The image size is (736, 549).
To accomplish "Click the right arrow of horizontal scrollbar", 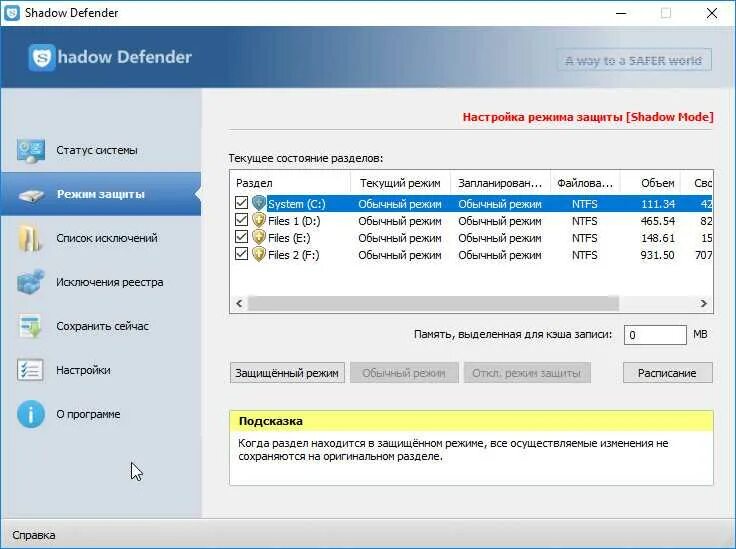I will pyautogui.click(x=703, y=304).
